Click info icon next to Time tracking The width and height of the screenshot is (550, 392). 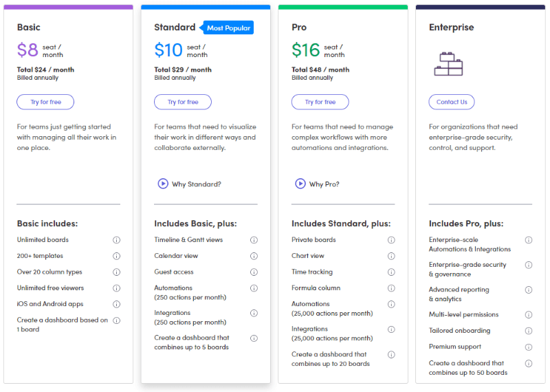click(x=391, y=272)
